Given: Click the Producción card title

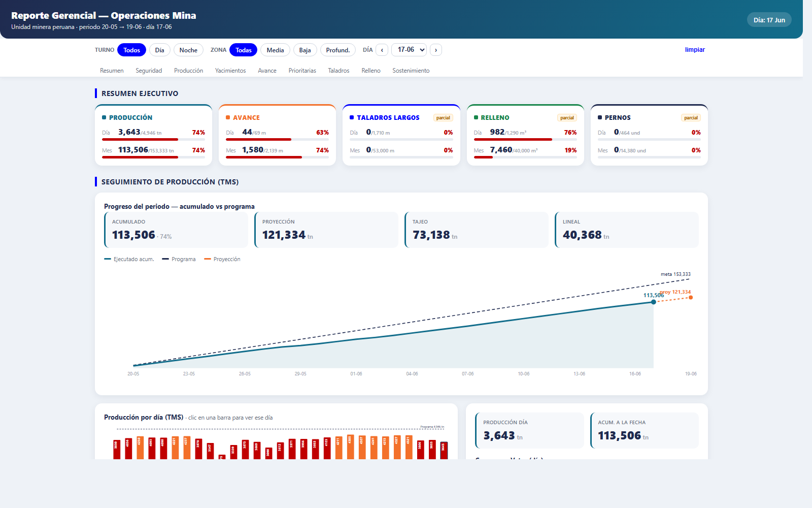Looking at the screenshot, I should click(130, 117).
